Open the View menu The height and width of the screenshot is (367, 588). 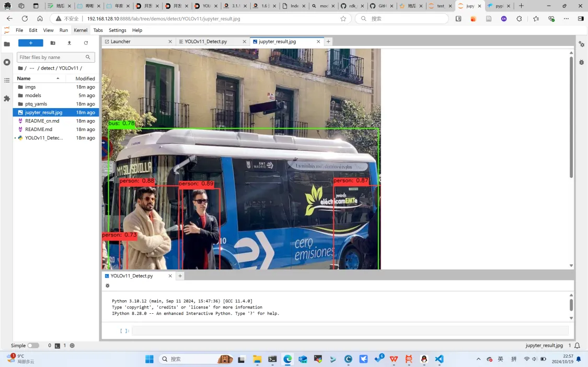(49, 30)
